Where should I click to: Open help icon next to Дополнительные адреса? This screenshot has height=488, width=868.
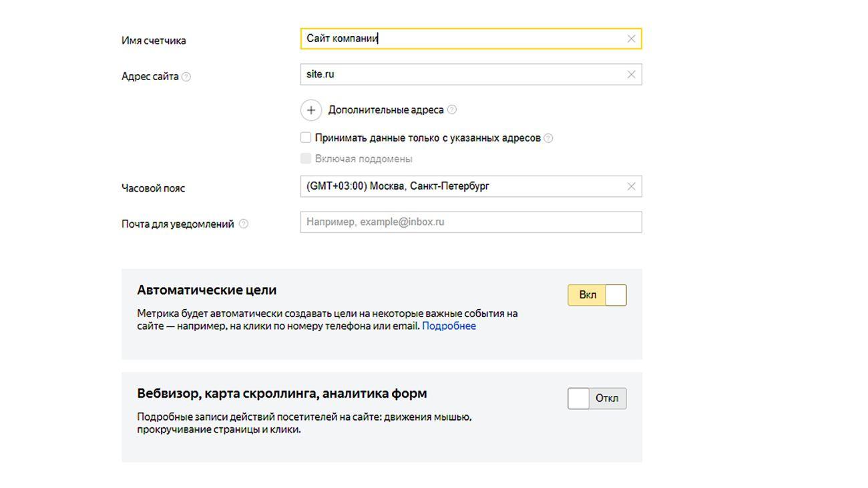[452, 109]
